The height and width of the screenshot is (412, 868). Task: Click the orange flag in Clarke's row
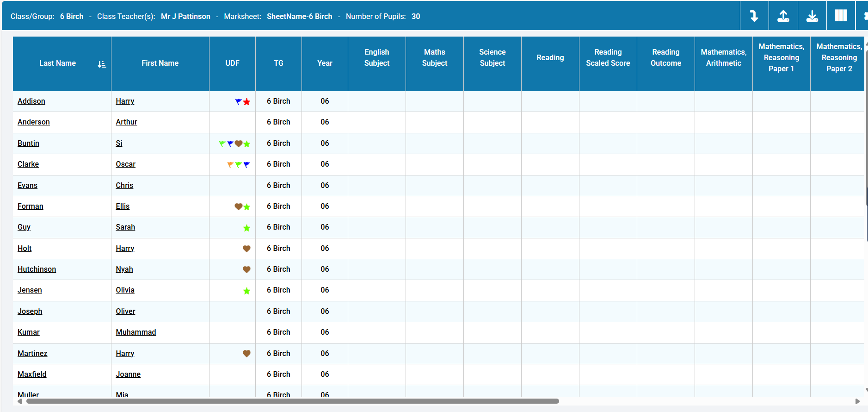click(x=230, y=164)
